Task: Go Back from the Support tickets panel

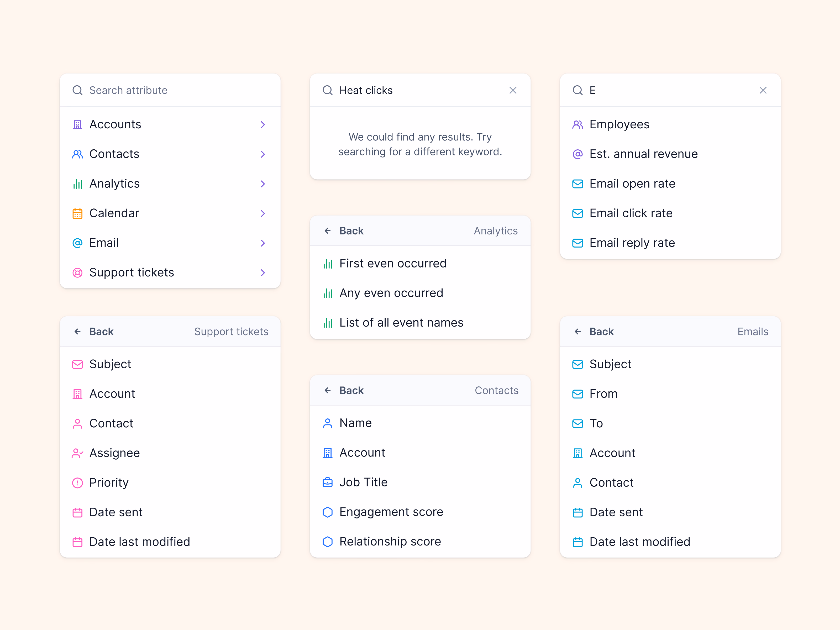Action: pyautogui.click(x=93, y=332)
